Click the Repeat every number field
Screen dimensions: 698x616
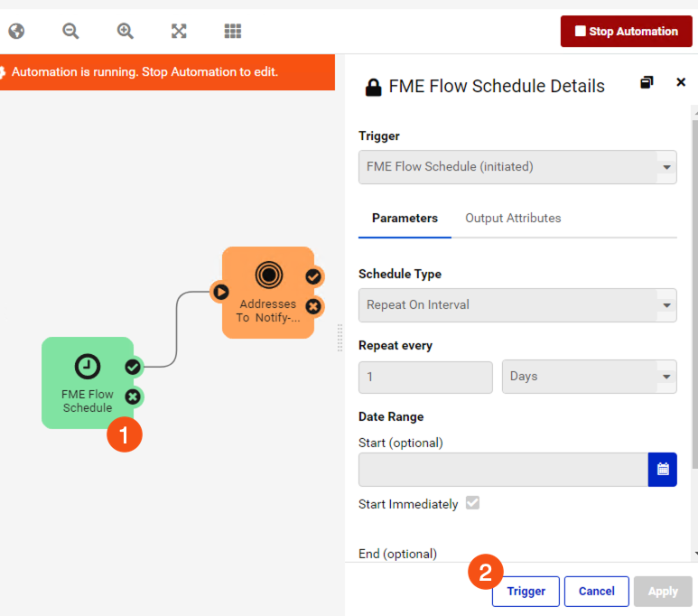(x=425, y=377)
